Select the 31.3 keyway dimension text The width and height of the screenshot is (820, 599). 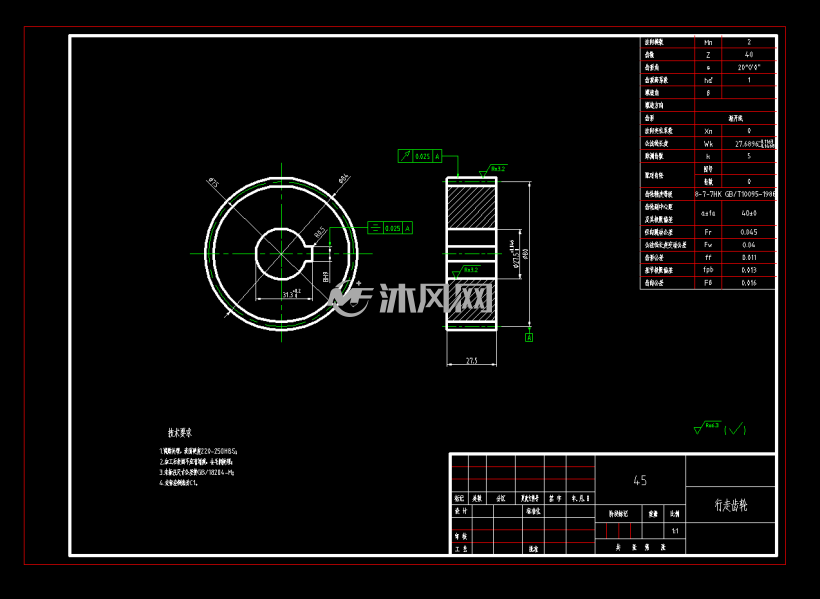coord(290,294)
